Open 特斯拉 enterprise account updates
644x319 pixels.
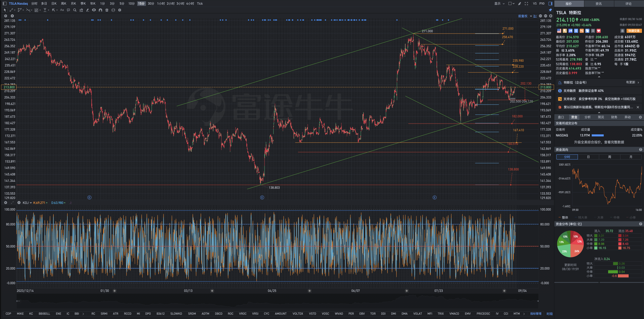(599, 83)
